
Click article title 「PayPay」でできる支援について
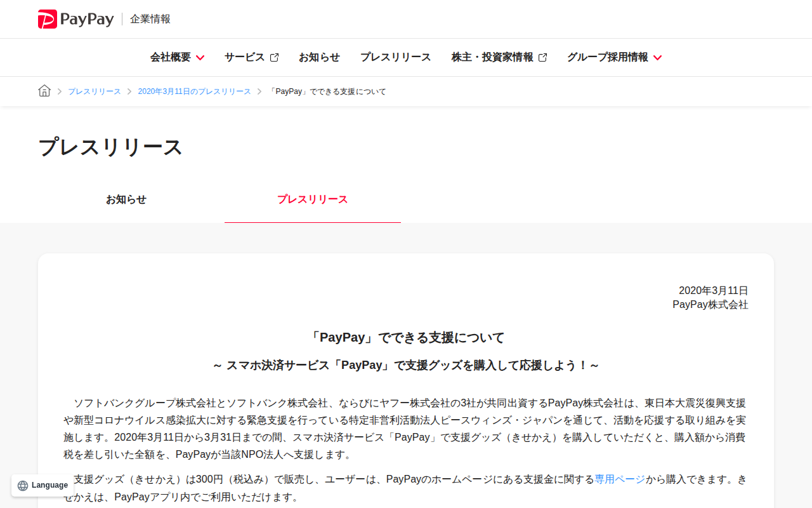coord(406,337)
